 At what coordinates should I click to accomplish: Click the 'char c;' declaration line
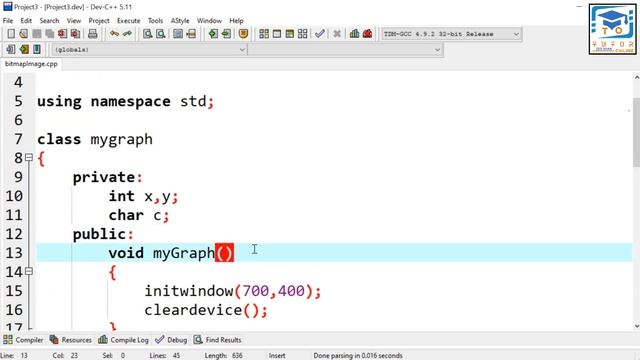[x=139, y=215]
